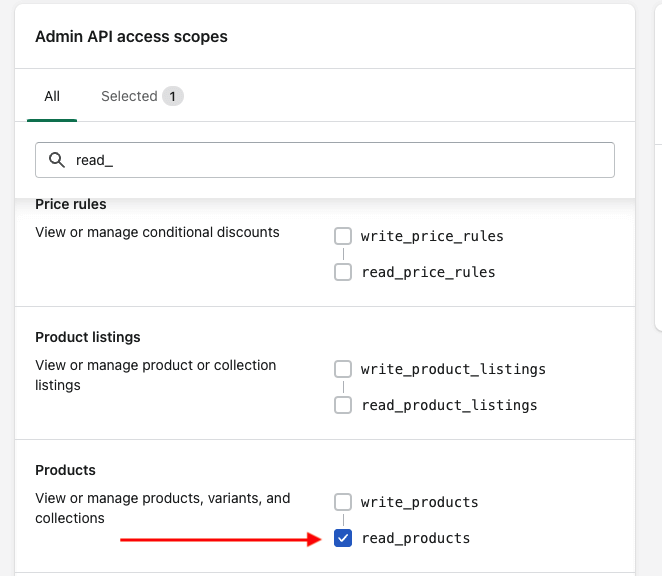Viewport: 662px width, 576px height.
Task: Open the Selected scopes tab
Action: (x=142, y=96)
